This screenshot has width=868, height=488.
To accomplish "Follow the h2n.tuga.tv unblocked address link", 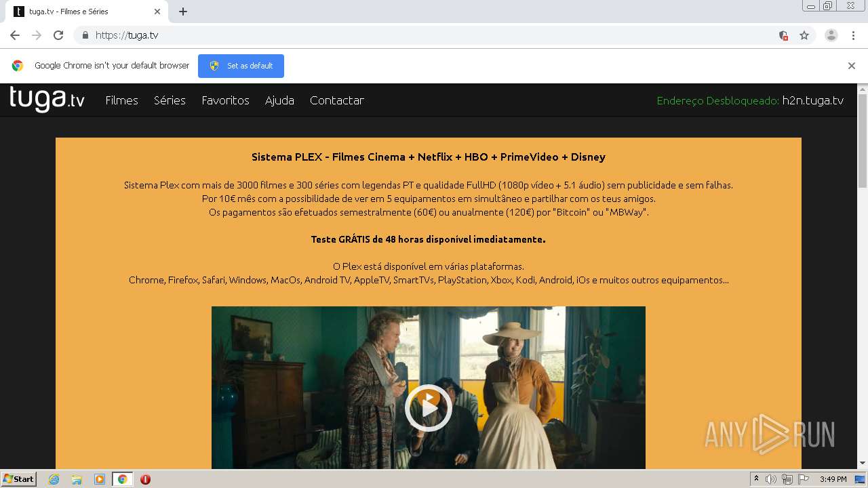I will (x=812, y=100).
